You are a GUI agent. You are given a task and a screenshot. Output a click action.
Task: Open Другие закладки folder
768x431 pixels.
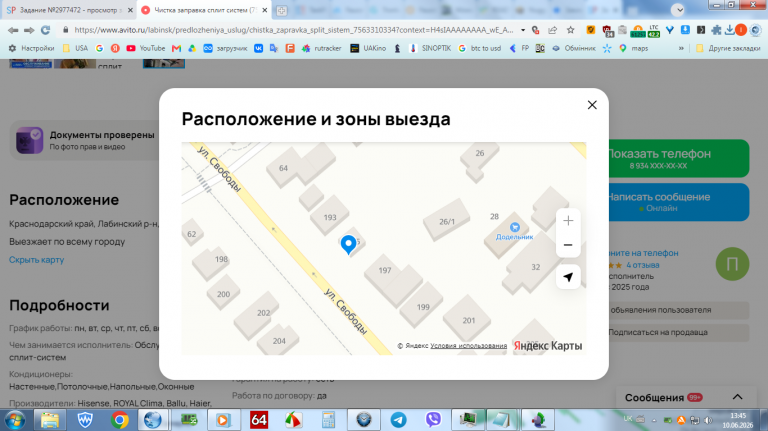[x=728, y=48]
